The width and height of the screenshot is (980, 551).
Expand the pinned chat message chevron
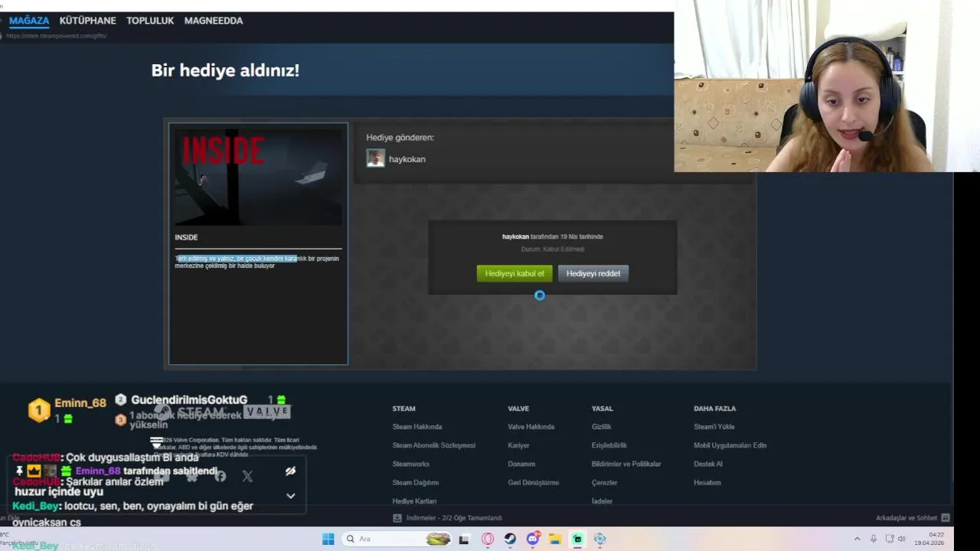tap(290, 496)
